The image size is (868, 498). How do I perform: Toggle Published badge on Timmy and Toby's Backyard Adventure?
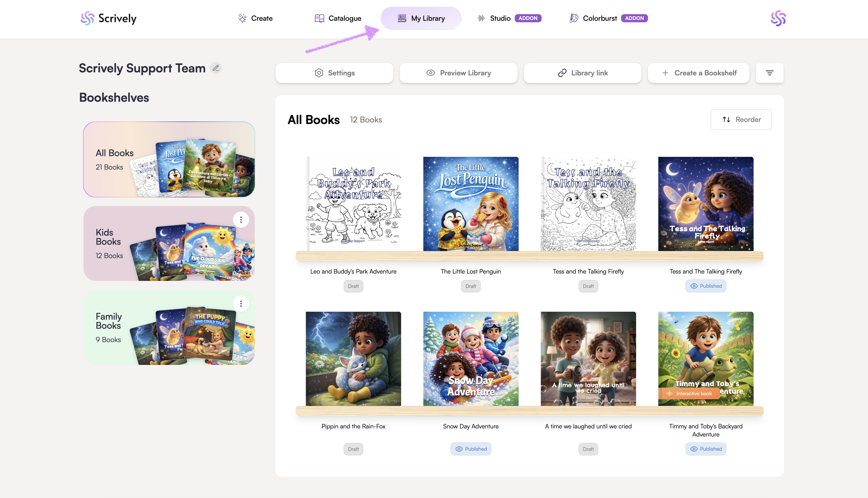(x=705, y=449)
